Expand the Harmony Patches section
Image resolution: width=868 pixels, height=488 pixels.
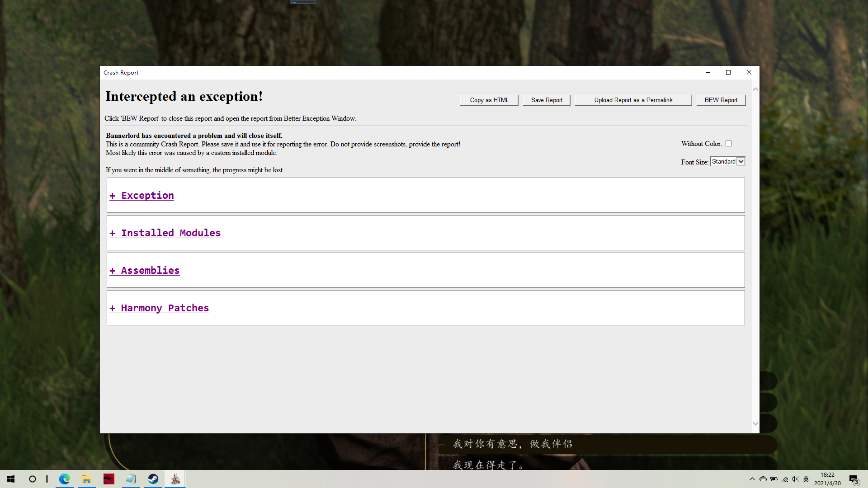pos(159,308)
